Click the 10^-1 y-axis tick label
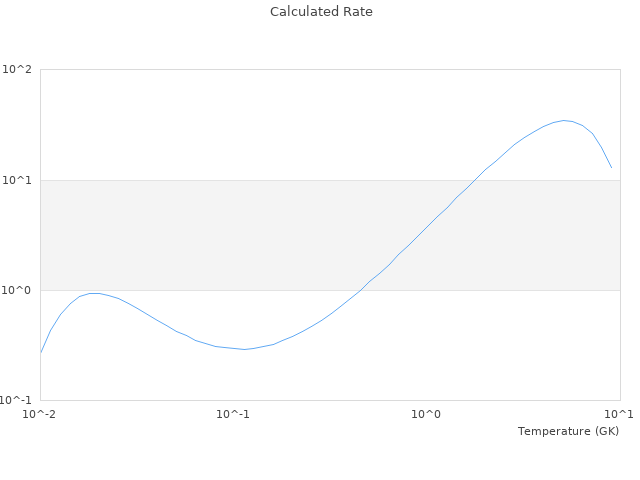 (16, 401)
